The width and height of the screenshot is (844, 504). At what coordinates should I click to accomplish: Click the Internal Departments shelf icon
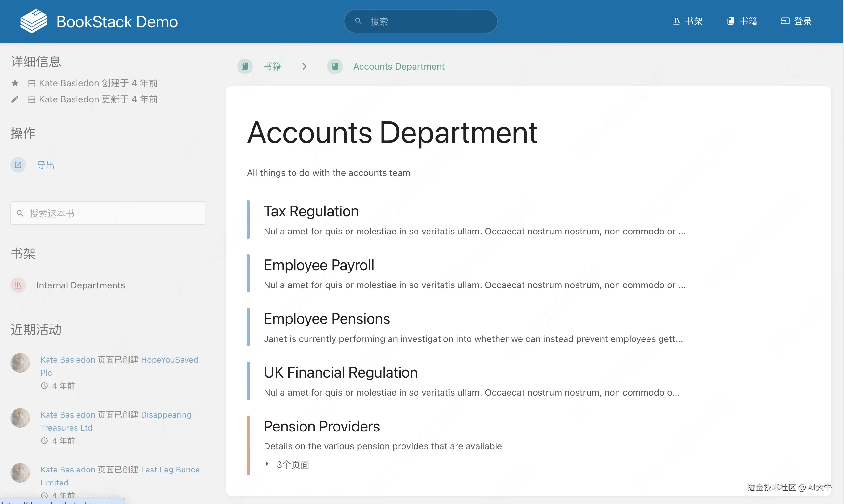tap(18, 285)
